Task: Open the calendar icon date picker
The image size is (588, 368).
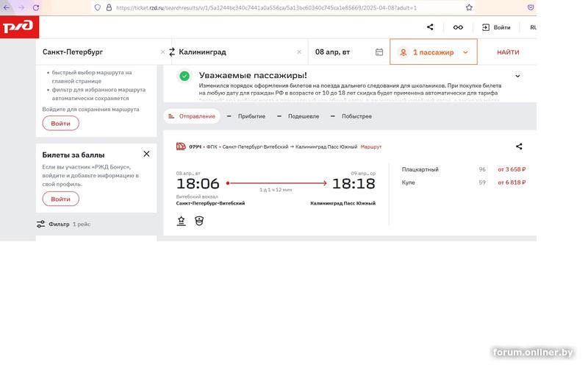Action: [x=379, y=52]
